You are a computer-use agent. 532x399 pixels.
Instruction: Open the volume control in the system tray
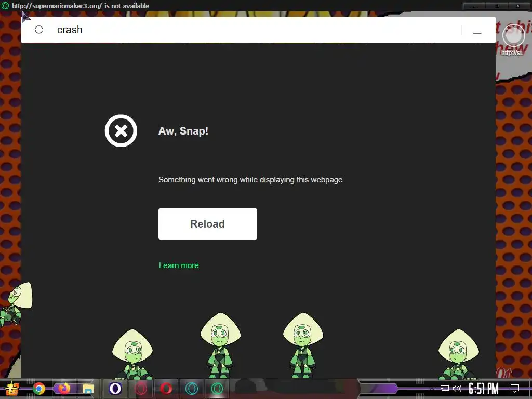tap(457, 389)
